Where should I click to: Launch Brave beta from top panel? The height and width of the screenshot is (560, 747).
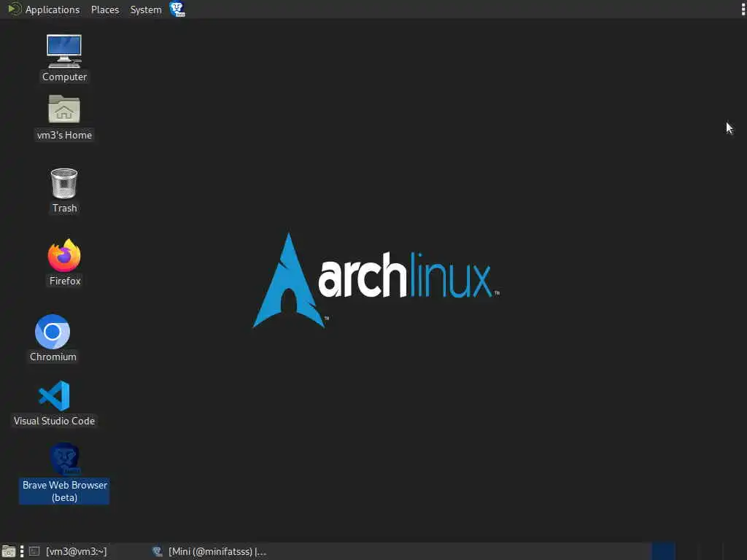pyautogui.click(x=177, y=9)
